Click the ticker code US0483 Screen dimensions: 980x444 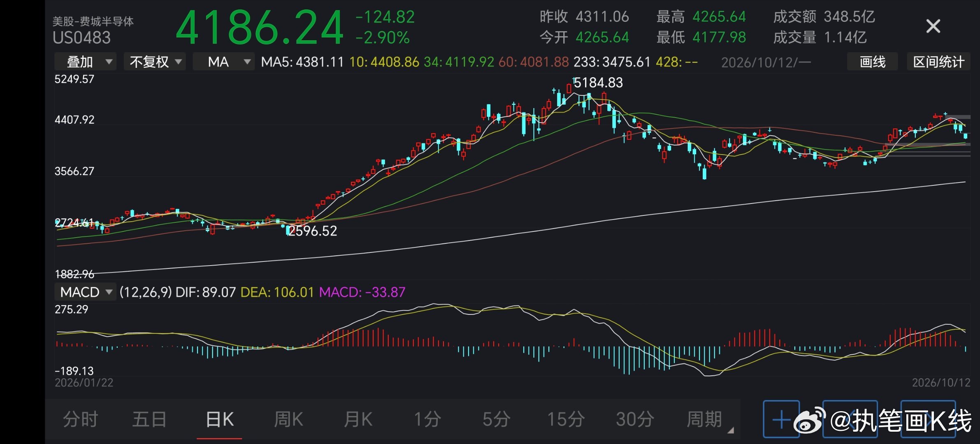[82, 38]
